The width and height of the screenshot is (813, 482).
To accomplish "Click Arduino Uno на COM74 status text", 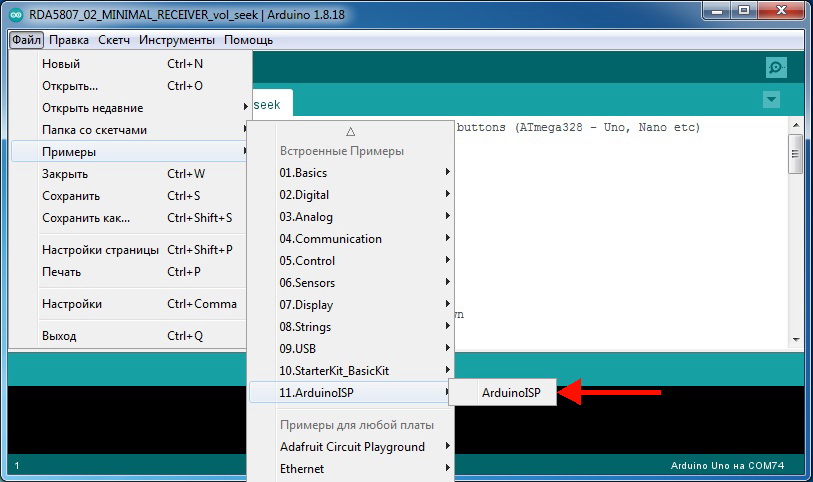I will coord(727,465).
